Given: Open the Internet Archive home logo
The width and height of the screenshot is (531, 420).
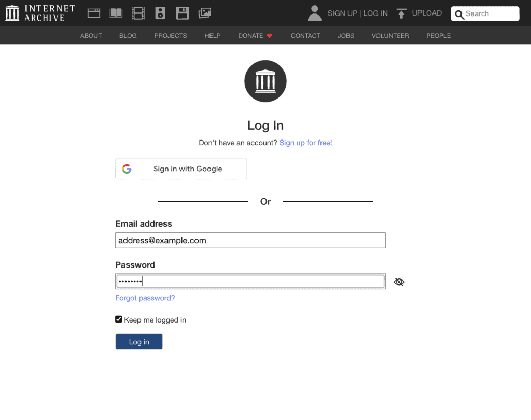Looking at the screenshot, I should tap(40, 13).
